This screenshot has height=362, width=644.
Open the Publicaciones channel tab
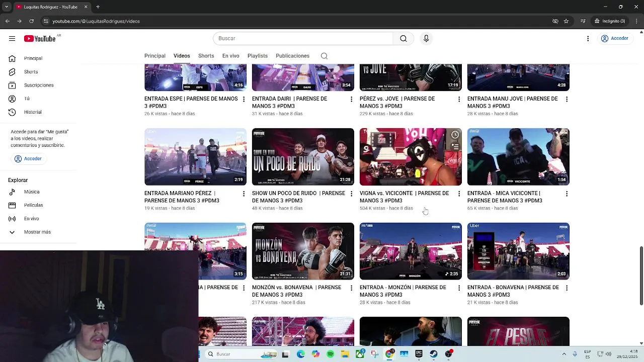click(292, 56)
